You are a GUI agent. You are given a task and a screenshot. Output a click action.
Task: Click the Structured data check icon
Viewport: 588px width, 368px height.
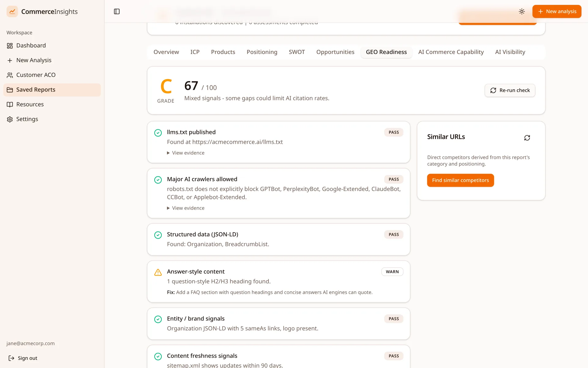pos(158,235)
